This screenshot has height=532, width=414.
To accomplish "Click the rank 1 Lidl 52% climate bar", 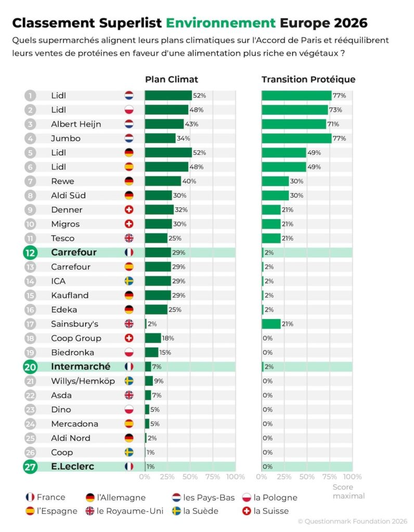I will tap(168, 96).
